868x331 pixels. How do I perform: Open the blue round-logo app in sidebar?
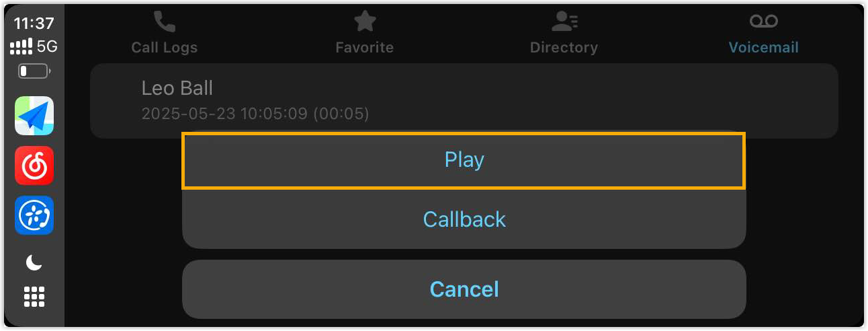click(34, 215)
